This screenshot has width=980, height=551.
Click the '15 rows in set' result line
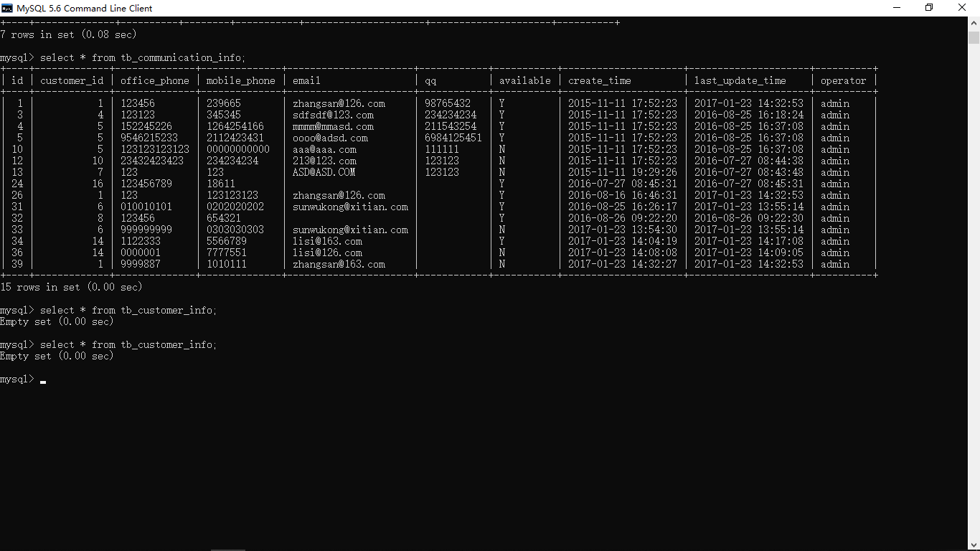pyautogui.click(x=72, y=287)
